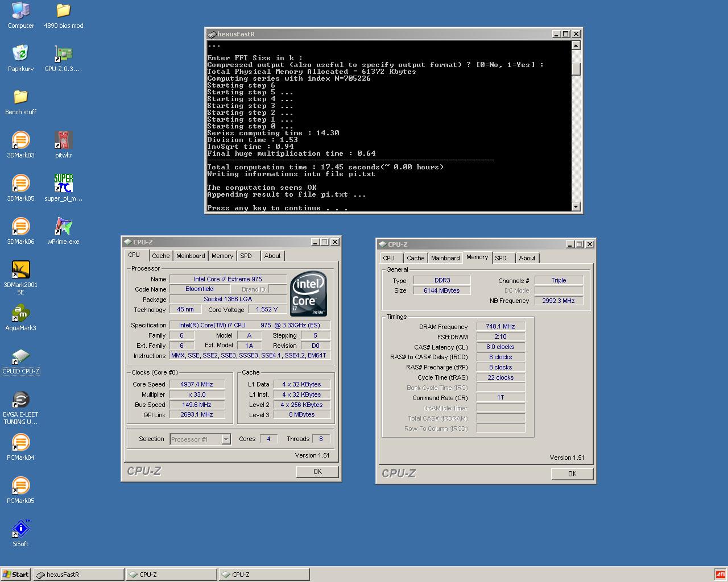Click 'Total computation time : 17.45 seconds' line
Image resolution: width=728 pixels, height=582 pixels.
click(x=325, y=167)
